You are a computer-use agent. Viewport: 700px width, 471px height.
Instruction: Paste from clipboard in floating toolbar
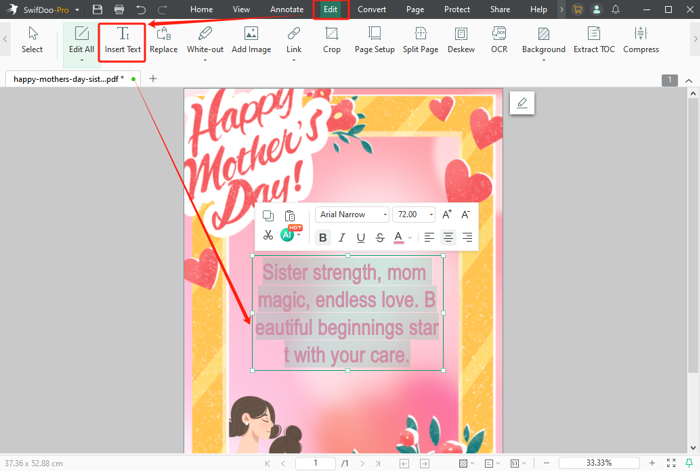click(290, 216)
